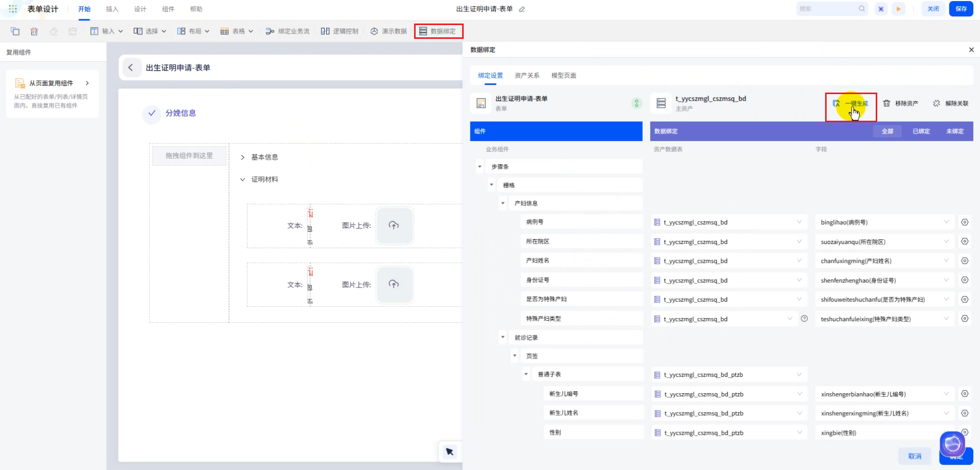Show 全部 binding filter

tap(887, 131)
